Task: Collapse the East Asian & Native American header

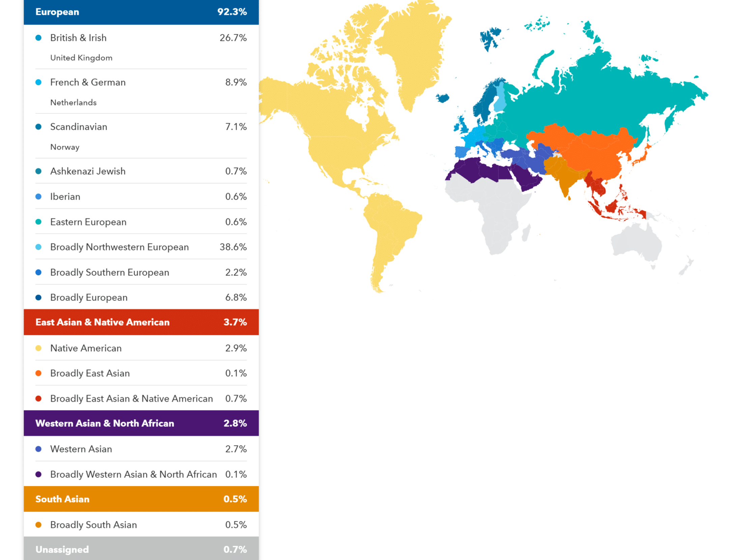Action: click(141, 322)
